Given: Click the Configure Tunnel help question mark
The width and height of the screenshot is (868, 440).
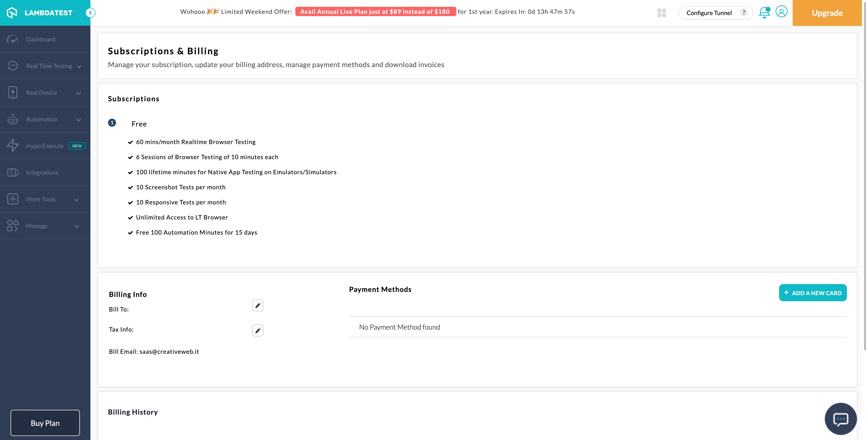Looking at the screenshot, I should [x=744, y=13].
